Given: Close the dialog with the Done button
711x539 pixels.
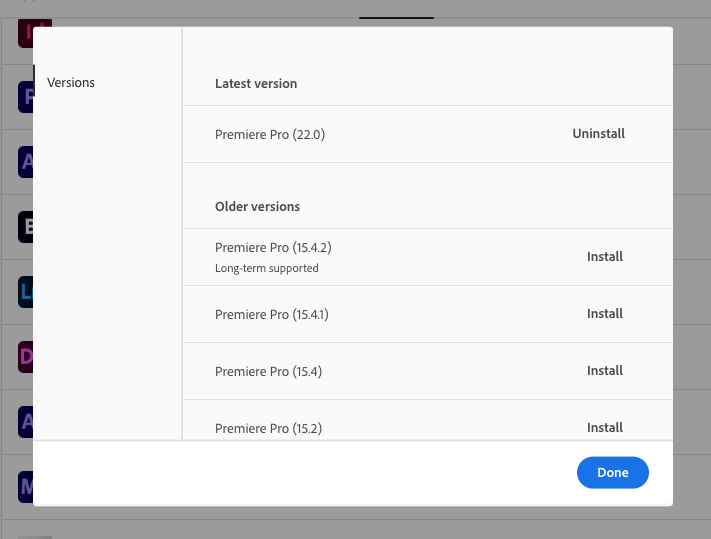Looking at the screenshot, I should (x=612, y=473).
